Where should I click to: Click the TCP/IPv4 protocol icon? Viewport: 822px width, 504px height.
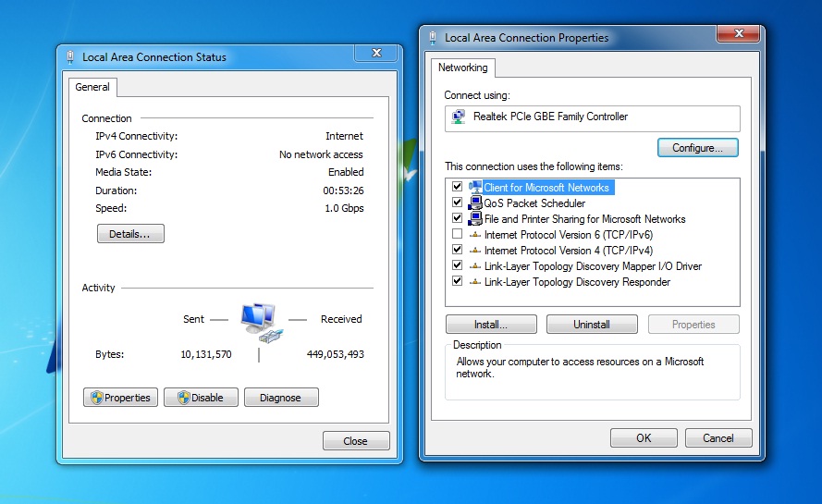[475, 251]
